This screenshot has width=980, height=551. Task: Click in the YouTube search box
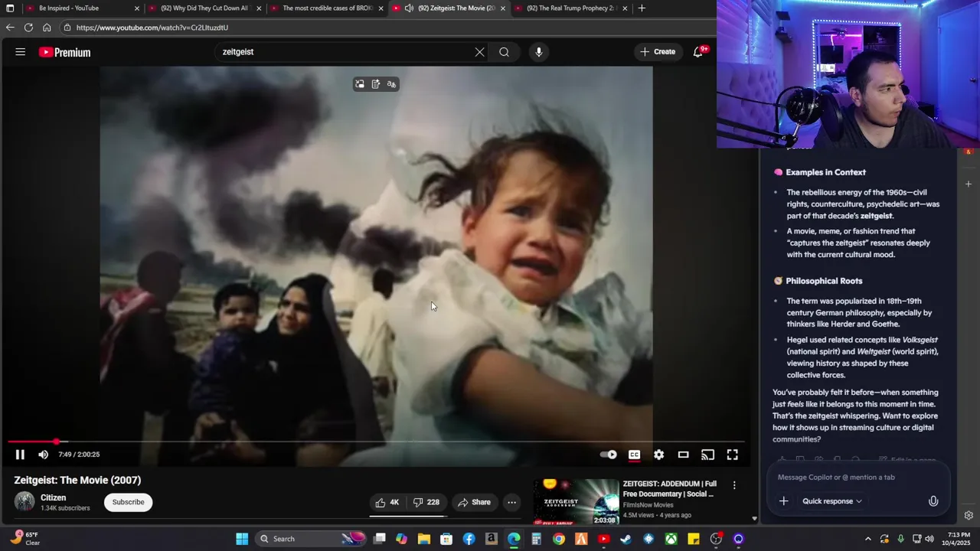(345, 52)
